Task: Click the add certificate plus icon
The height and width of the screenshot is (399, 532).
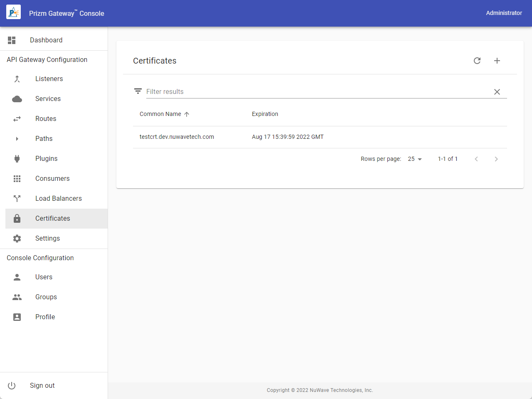Action: pos(497,61)
